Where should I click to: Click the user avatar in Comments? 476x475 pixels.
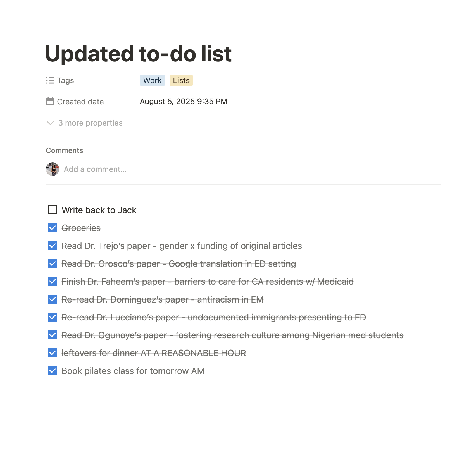[x=53, y=169]
